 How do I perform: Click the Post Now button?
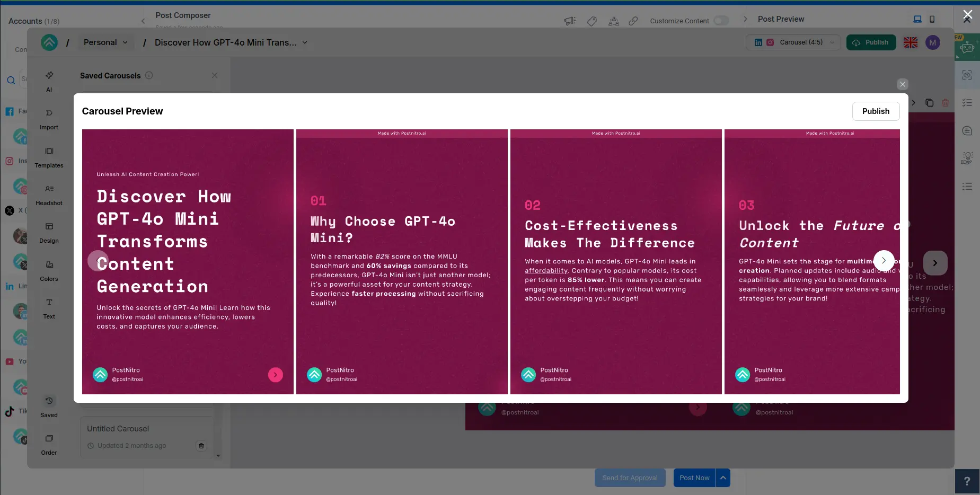click(x=694, y=478)
